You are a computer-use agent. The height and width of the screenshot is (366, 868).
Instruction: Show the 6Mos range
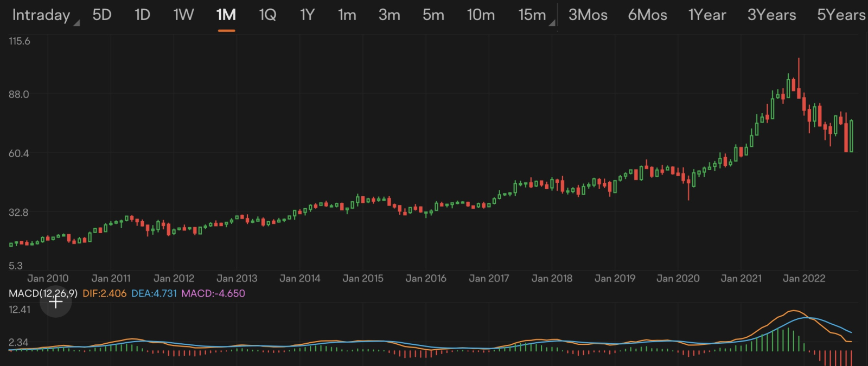[x=648, y=15]
